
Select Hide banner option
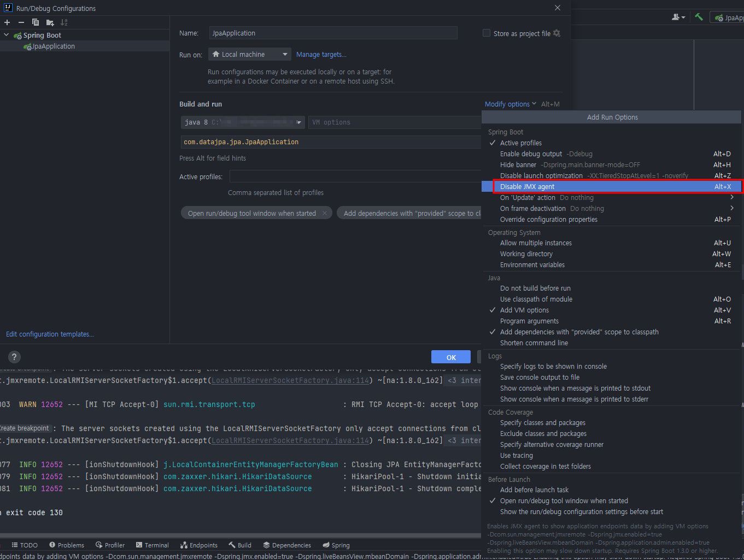click(x=611, y=165)
